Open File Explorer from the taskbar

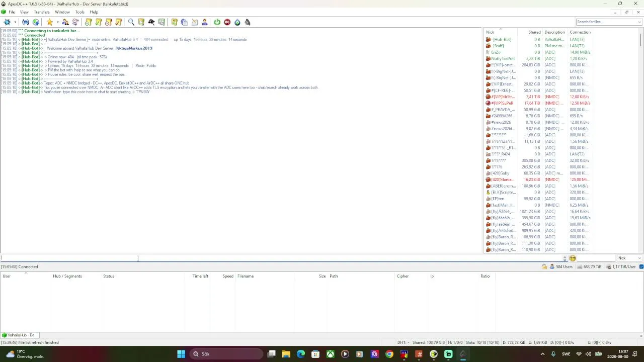pos(286,354)
